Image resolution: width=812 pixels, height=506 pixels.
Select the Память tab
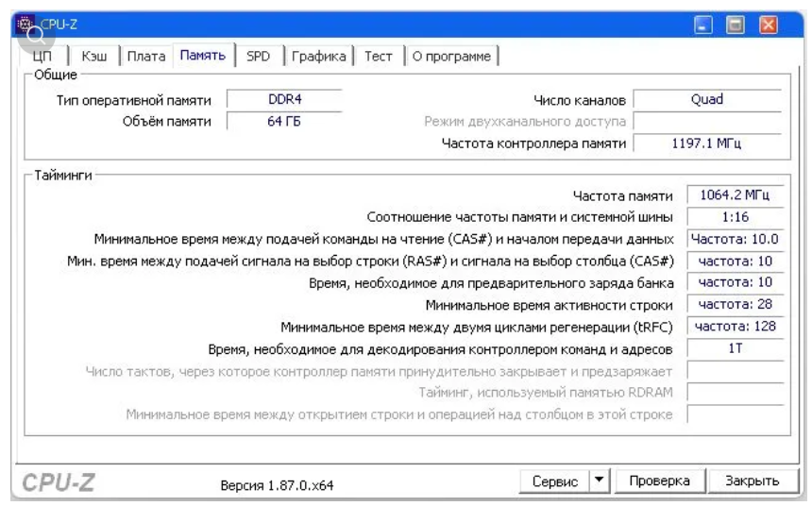click(x=203, y=55)
